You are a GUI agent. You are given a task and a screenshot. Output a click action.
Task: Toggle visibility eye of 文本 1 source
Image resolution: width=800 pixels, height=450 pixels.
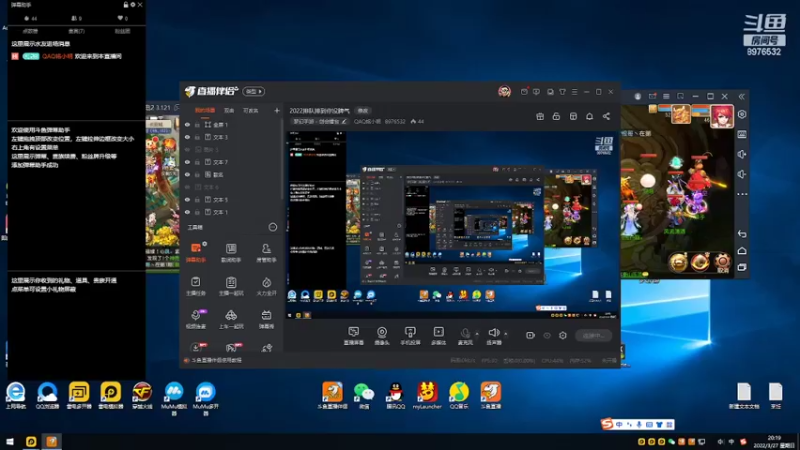click(187, 212)
